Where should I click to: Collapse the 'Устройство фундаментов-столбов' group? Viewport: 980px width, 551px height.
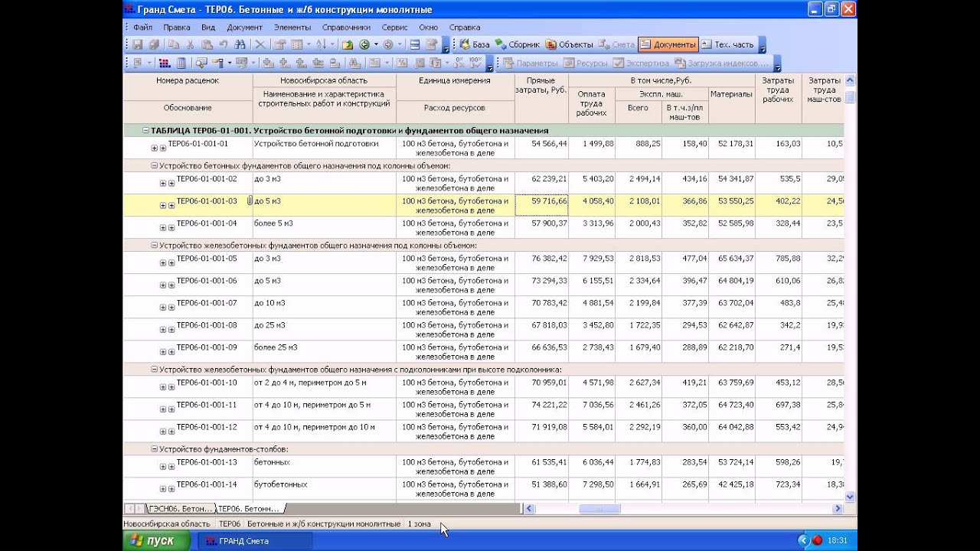(x=154, y=449)
